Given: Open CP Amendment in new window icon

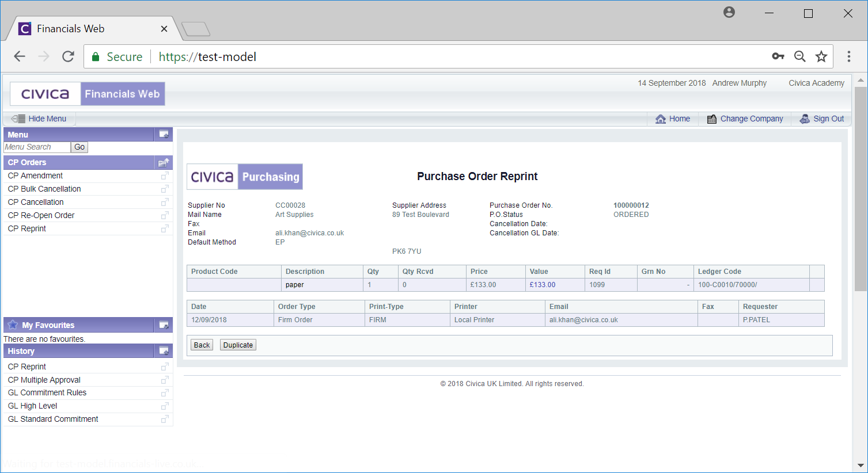Looking at the screenshot, I should (165, 176).
